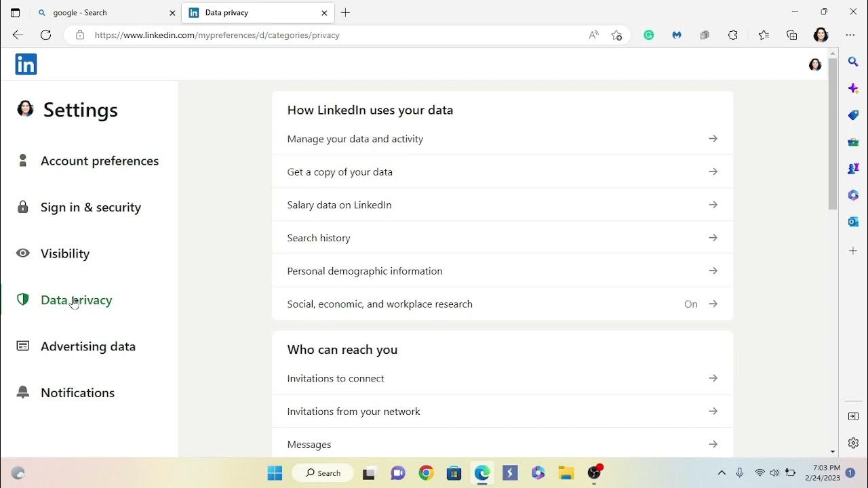
Task: Open the taskbar clock and date
Action: pos(823,473)
